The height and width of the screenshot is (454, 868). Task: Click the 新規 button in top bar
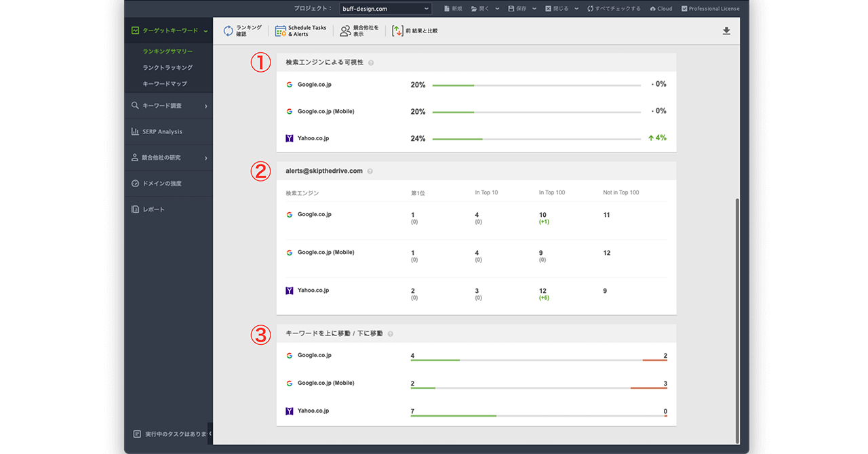coord(452,9)
